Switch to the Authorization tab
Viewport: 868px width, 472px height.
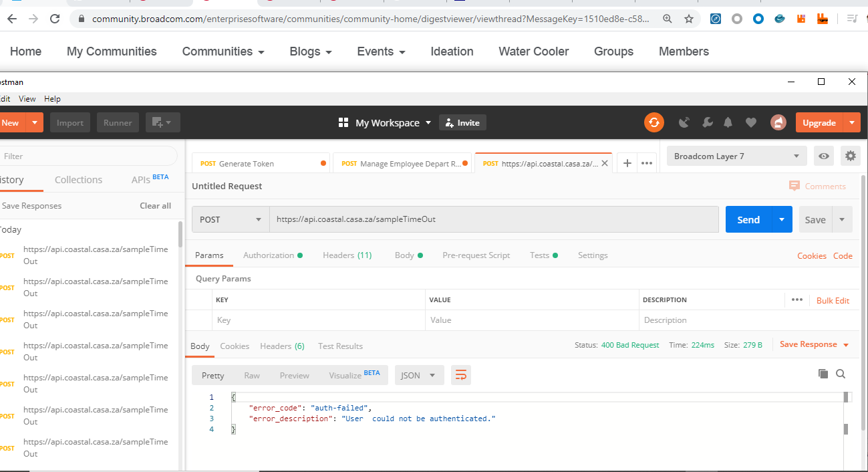pos(270,255)
